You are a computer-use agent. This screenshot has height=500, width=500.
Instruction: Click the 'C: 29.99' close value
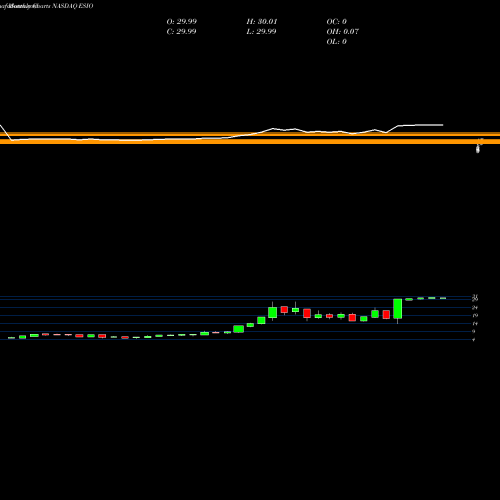point(181,31)
